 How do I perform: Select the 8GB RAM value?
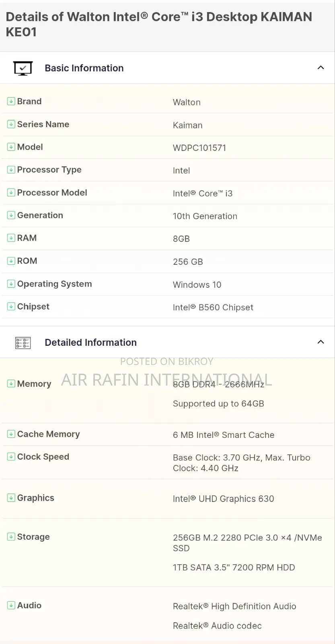click(x=181, y=239)
